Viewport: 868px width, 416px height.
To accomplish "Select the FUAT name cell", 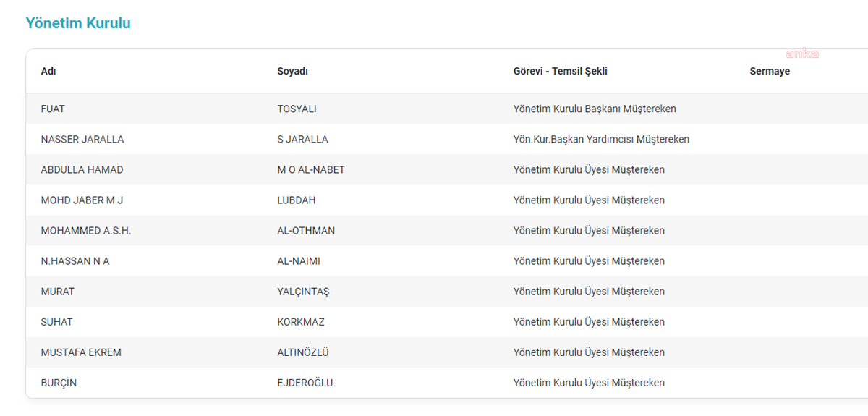I will 53,109.
